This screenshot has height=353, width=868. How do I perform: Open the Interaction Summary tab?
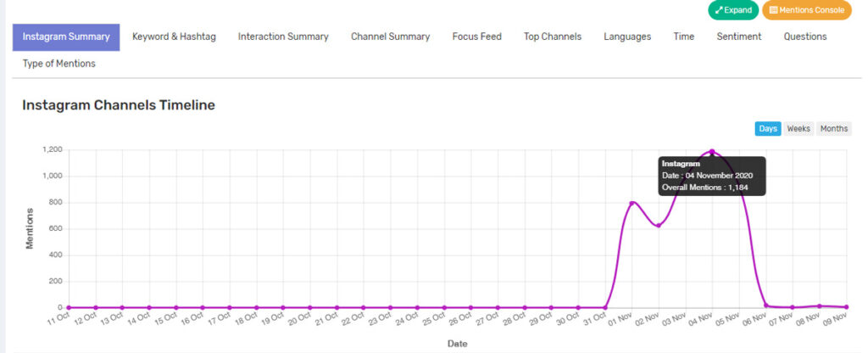click(x=283, y=36)
